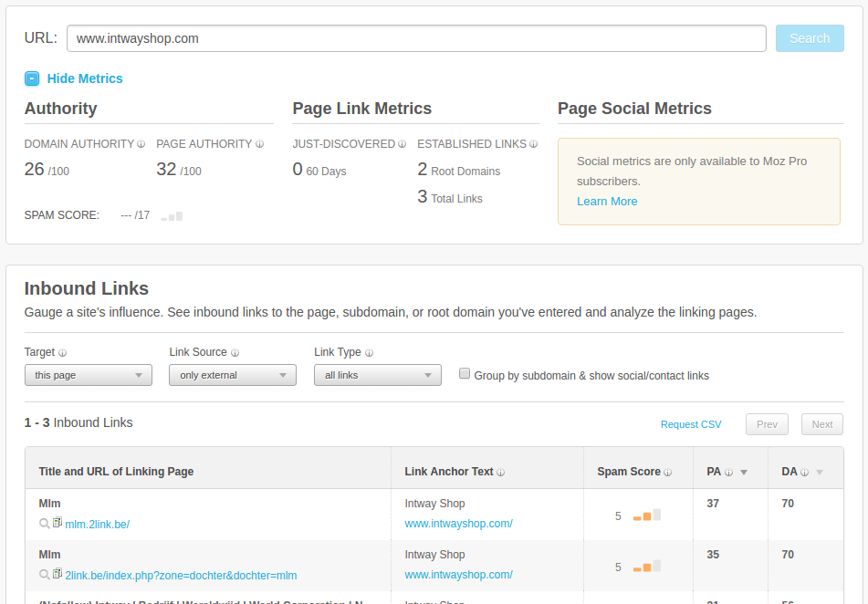This screenshot has height=604, width=868.
Task: Click the Title and URL column header
Action: pyautogui.click(x=116, y=472)
